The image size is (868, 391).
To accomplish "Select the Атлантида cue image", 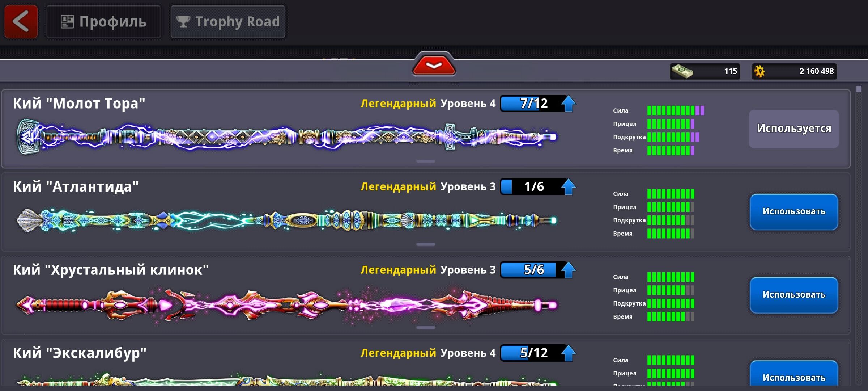I will pos(286,220).
